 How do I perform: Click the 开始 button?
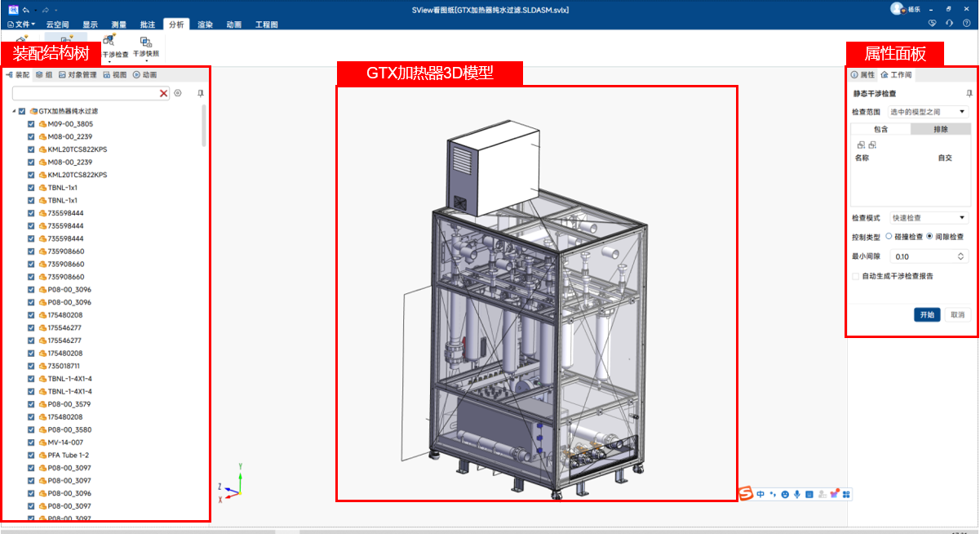point(927,314)
